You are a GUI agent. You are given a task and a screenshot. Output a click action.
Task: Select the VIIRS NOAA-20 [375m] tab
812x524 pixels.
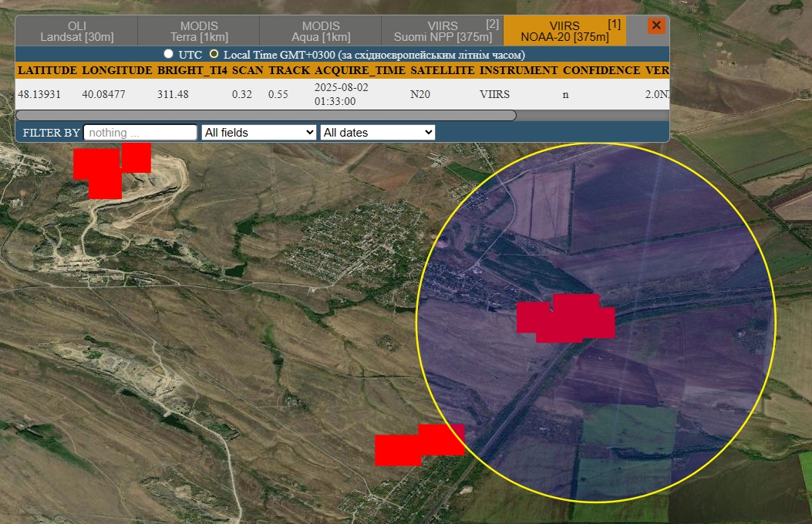pyautogui.click(x=564, y=29)
